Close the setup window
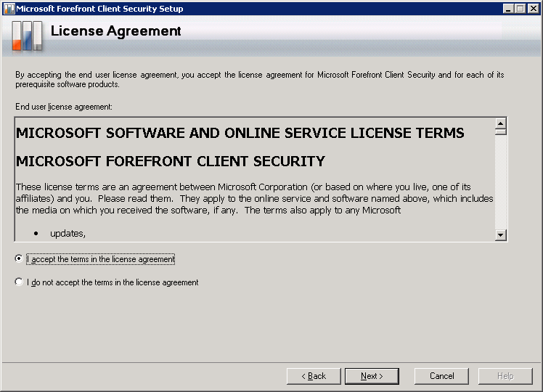This screenshot has height=392, width=543. [x=533, y=9]
